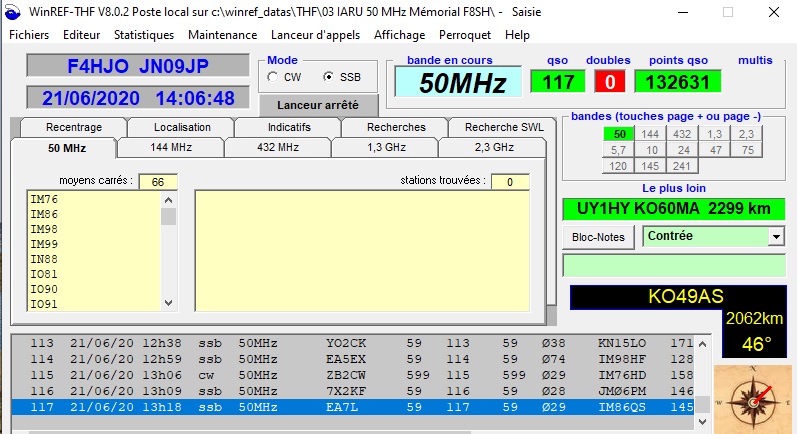The image size is (797, 434).
Task: Switch to the Indicatifs tab
Action: [289, 127]
